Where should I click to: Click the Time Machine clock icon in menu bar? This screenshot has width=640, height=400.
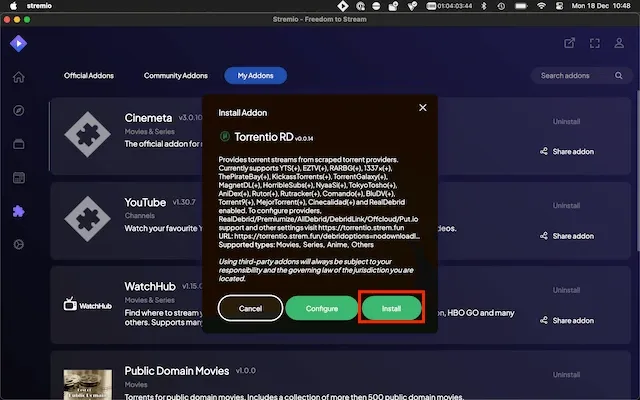(501, 6)
